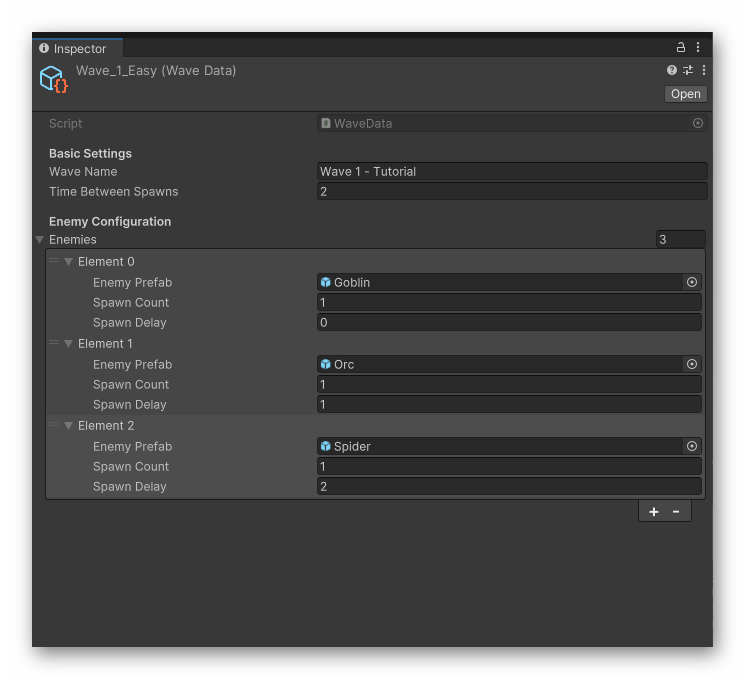Open the help reference icon for Wave Data
The width and height of the screenshot is (745, 679).
pos(672,71)
